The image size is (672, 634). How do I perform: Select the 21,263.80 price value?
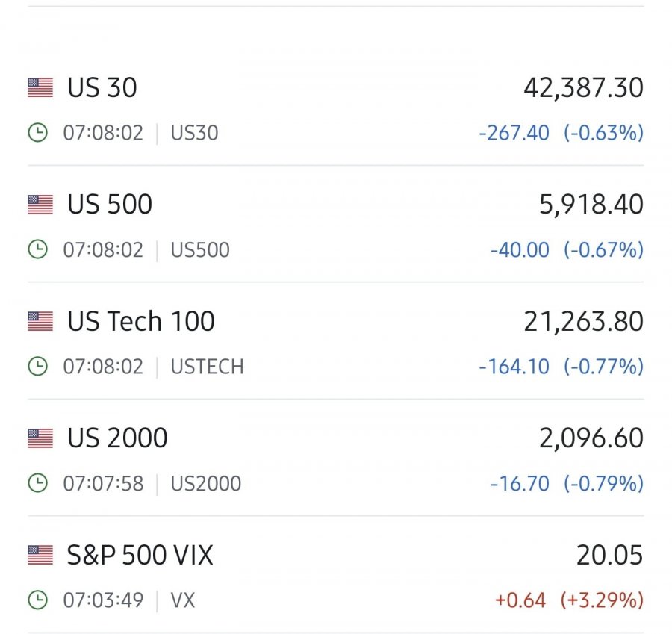(583, 322)
